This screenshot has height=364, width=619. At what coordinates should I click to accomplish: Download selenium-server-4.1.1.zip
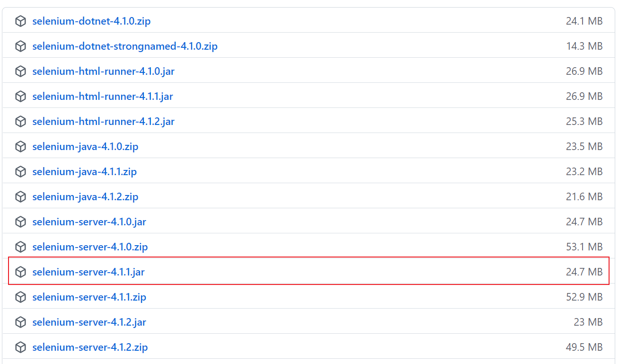click(x=89, y=297)
